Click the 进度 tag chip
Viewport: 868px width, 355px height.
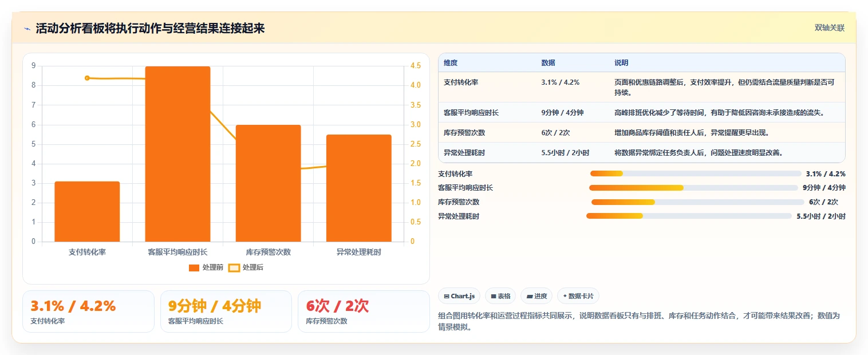[x=536, y=296]
